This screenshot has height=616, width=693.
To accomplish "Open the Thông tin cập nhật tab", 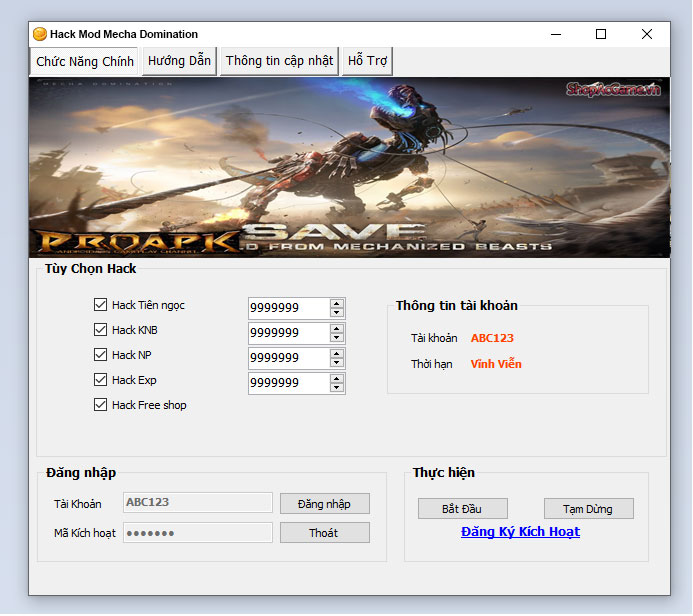I will pos(279,61).
